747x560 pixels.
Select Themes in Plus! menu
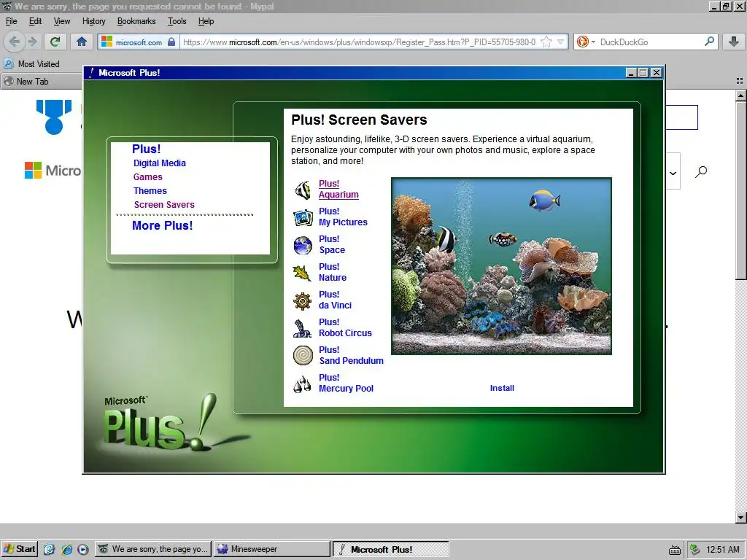coord(150,190)
